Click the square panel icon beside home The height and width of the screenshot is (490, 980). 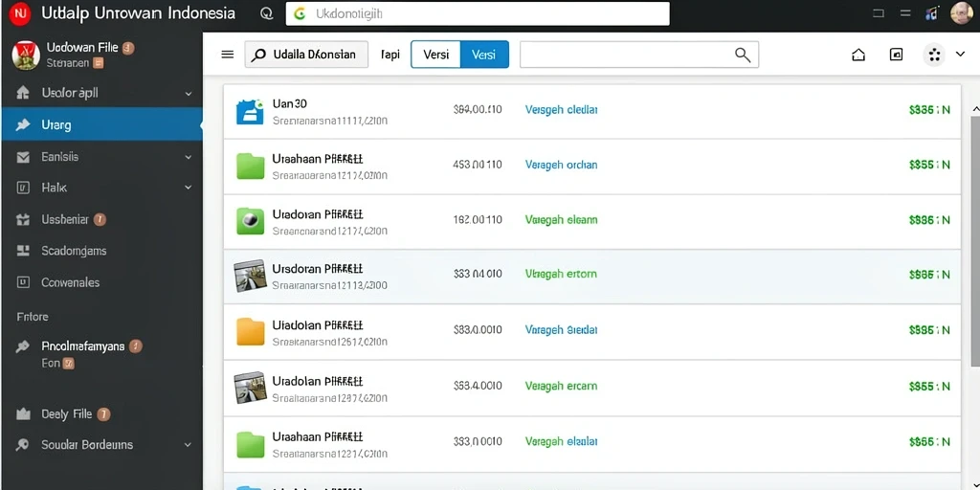pos(896,55)
